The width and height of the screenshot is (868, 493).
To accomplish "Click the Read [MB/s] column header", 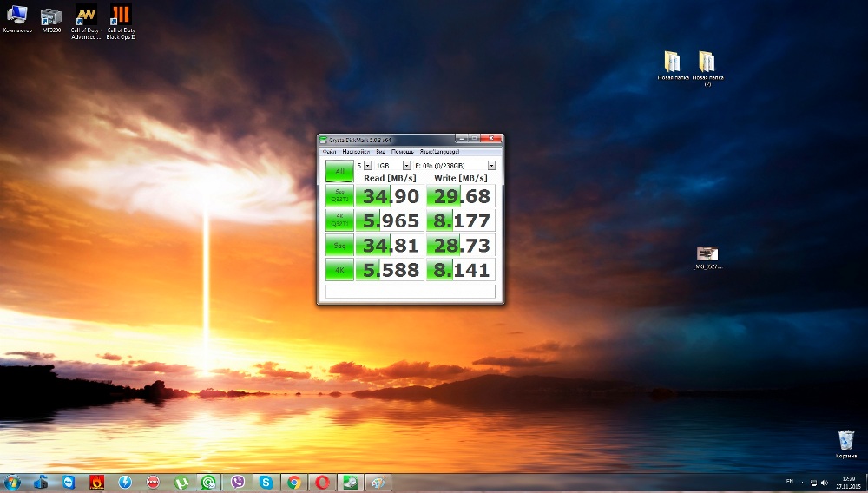I will [x=390, y=178].
